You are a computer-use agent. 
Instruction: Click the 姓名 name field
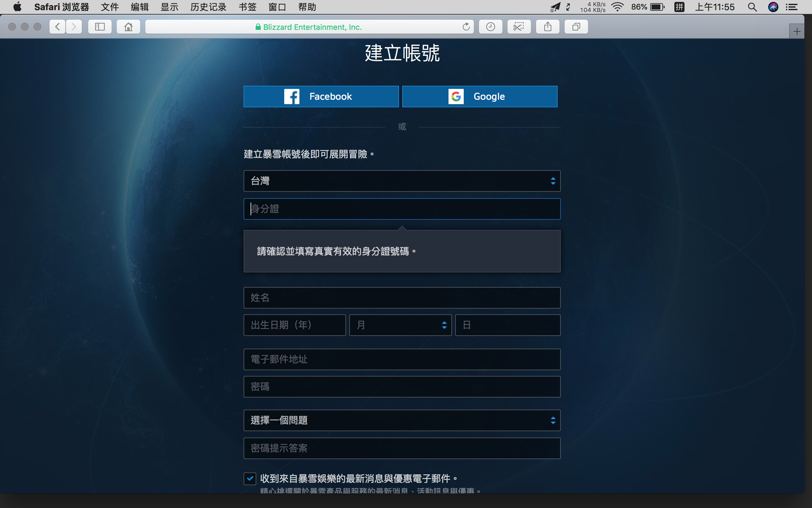pos(402,298)
